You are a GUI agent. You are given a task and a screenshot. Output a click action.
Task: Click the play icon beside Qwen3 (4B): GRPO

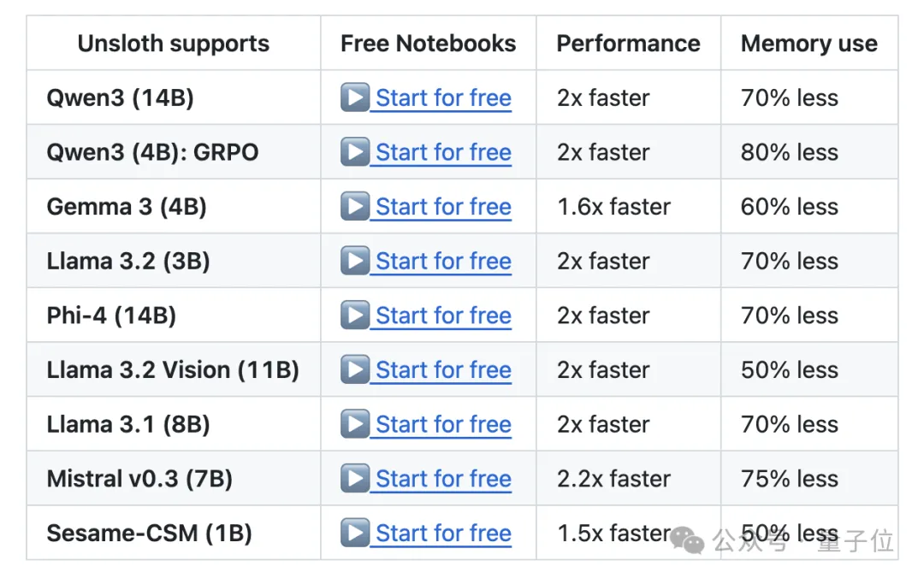point(354,152)
